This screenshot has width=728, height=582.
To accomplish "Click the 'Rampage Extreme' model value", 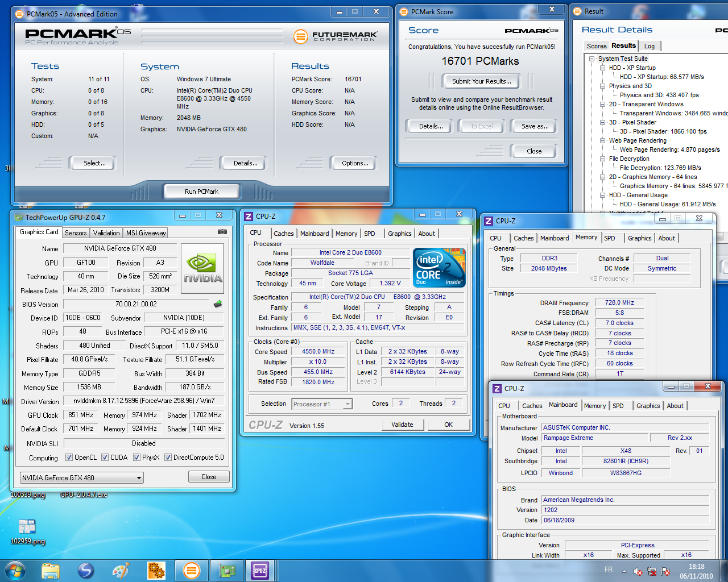I will [595, 438].
